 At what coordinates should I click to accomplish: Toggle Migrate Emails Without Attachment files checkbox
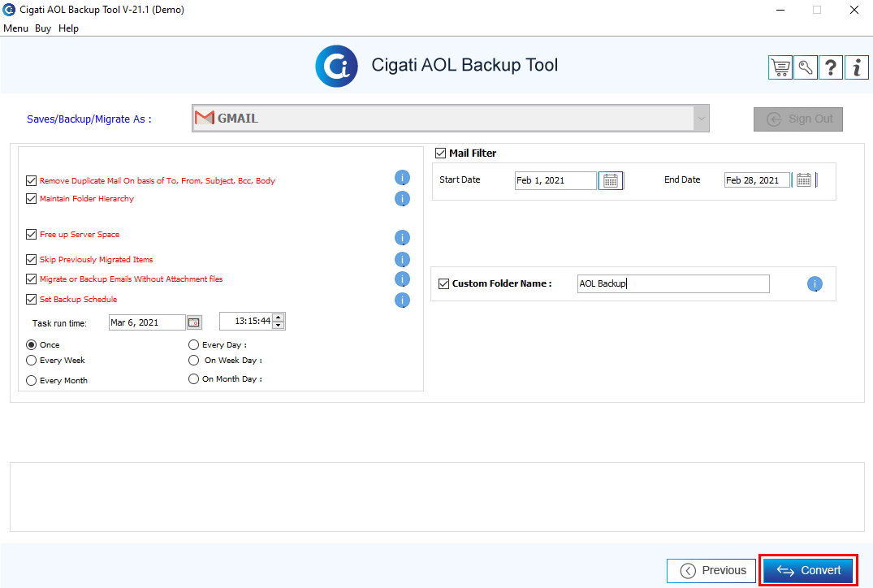point(31,279)
